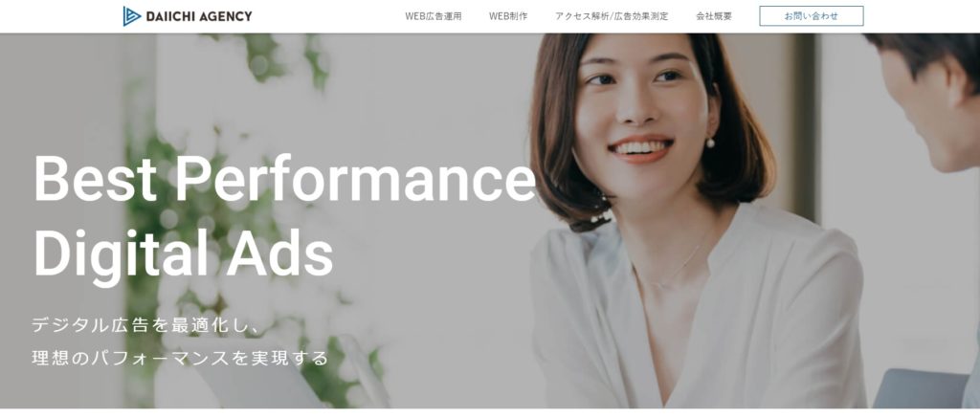980x418 pixels.
Task: Click the blue-grey chair at bottom right
Action: click(920, 388)
